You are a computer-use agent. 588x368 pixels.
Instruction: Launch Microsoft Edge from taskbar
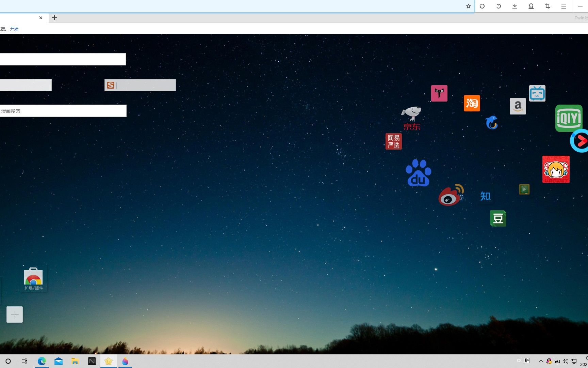click(42, 361)
